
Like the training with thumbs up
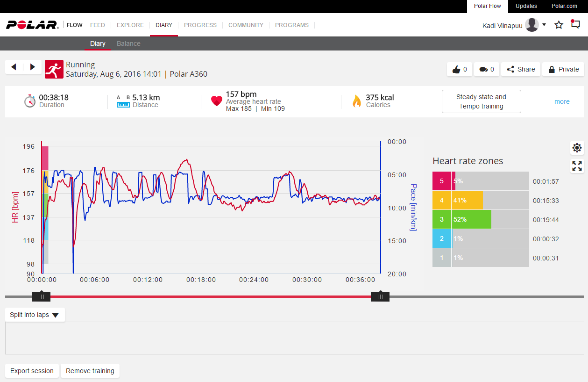pos(460,69)
